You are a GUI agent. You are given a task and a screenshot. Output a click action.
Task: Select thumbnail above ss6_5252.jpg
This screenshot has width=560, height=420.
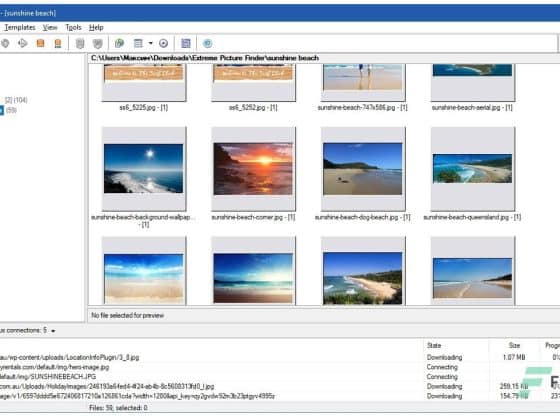pos(254,82)
